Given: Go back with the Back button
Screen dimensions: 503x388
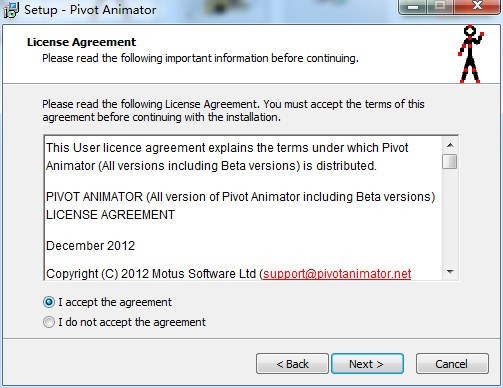Looking at the screenshot, I should (x=292, y=364).
